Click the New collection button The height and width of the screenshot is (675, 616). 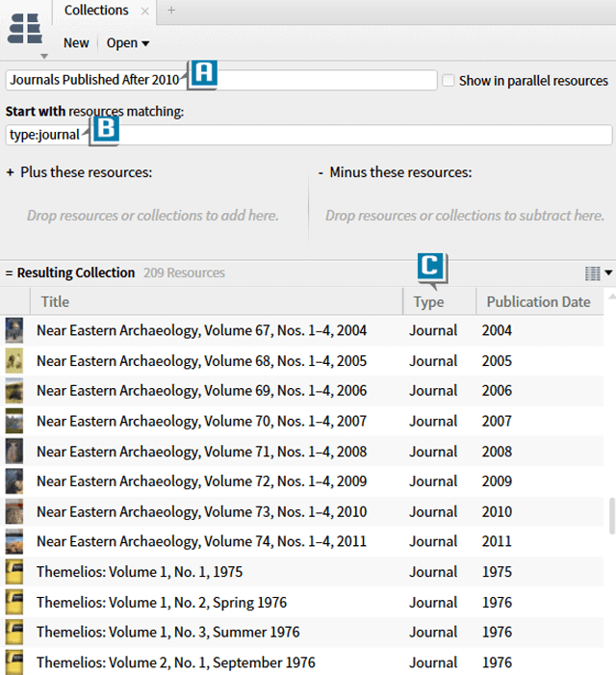pos(76,43)
